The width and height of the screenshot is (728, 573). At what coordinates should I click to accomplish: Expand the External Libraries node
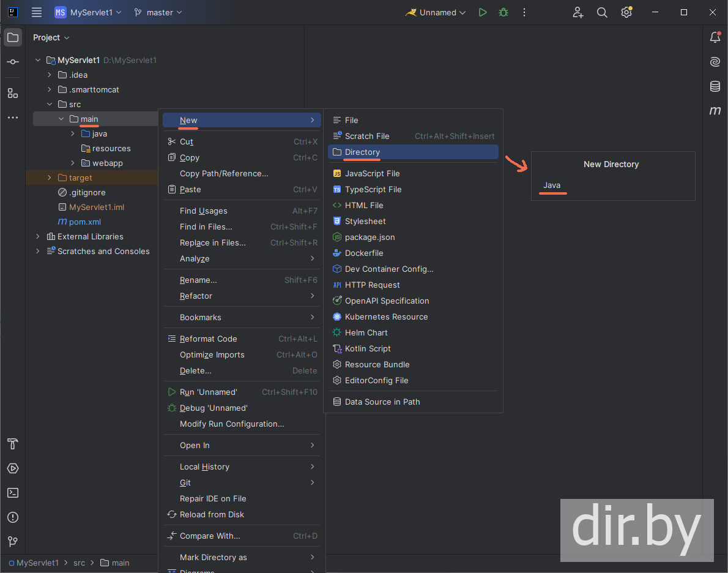tap(38, 236)
